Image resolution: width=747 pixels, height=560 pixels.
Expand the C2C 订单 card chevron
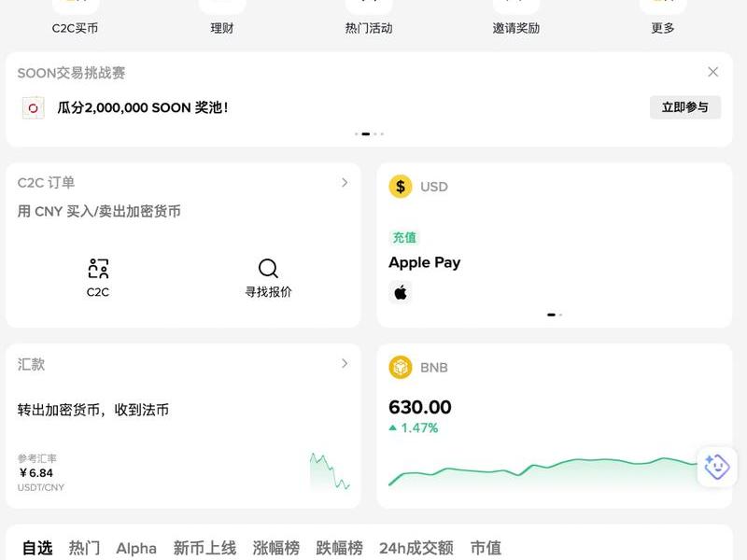345,182
